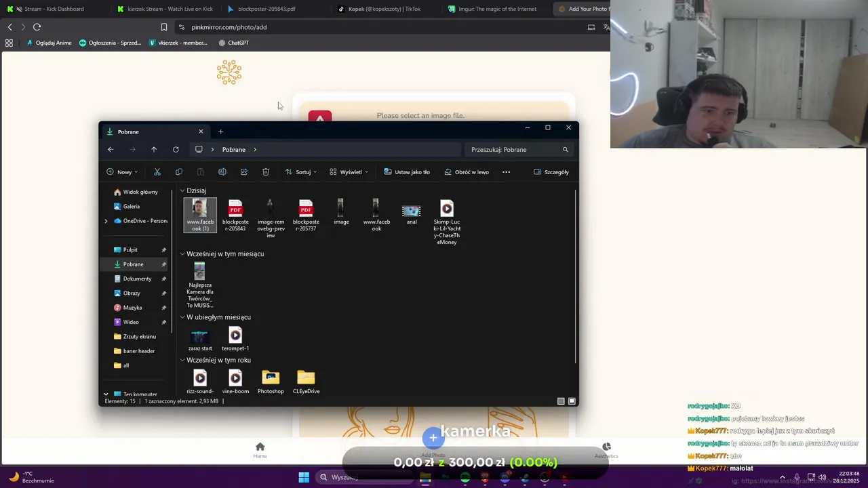Open File Explorer icon on taskbar
This screenshot has height=488, width=868.
[425, 477]
